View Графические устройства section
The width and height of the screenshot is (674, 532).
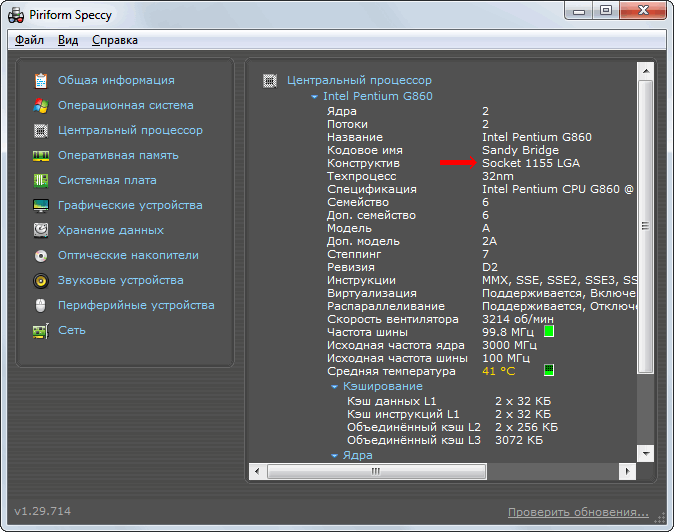click(130, 205)
